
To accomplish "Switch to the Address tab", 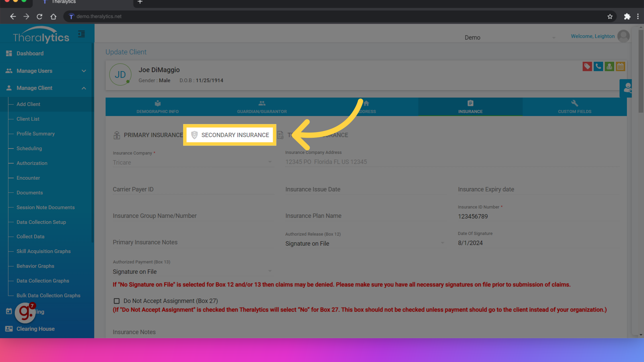I will (366, 107).
